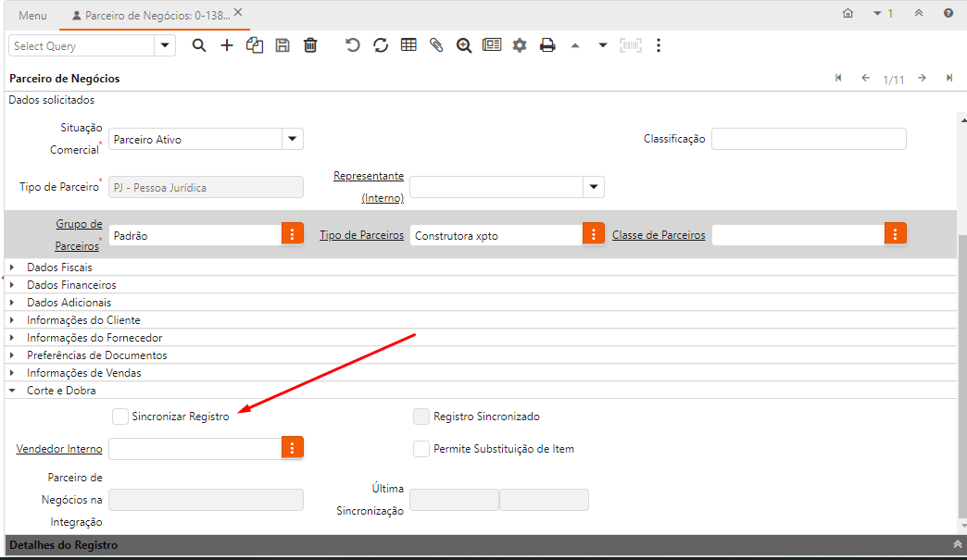
Task: Delete record with the trash icon
Action: click(310, 45)
